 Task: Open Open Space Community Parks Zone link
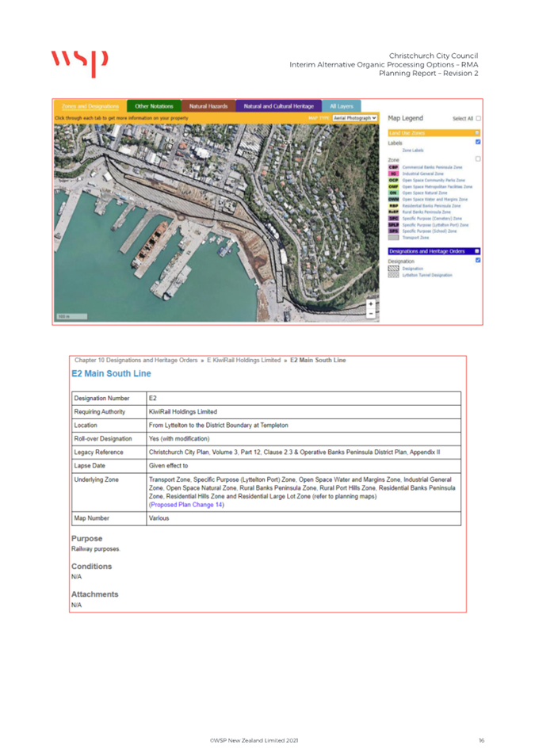[434, 181]
